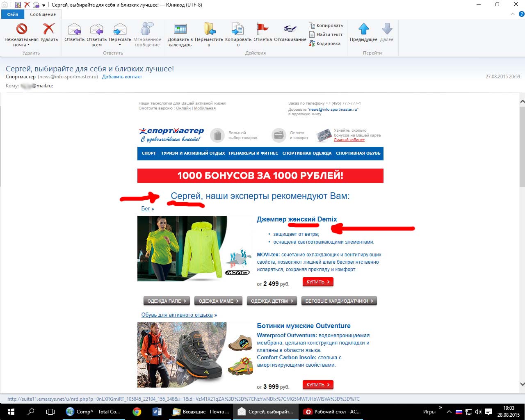The width and height of the screenshot is (525, 420).
Task: Open Онлайн version link
Action: tap(183, 108)
